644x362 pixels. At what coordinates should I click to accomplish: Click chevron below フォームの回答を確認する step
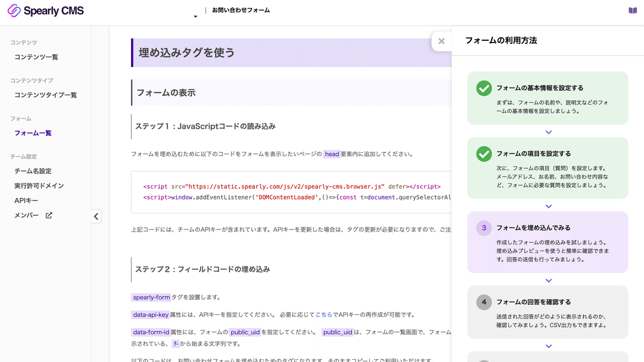pos(548,346)
